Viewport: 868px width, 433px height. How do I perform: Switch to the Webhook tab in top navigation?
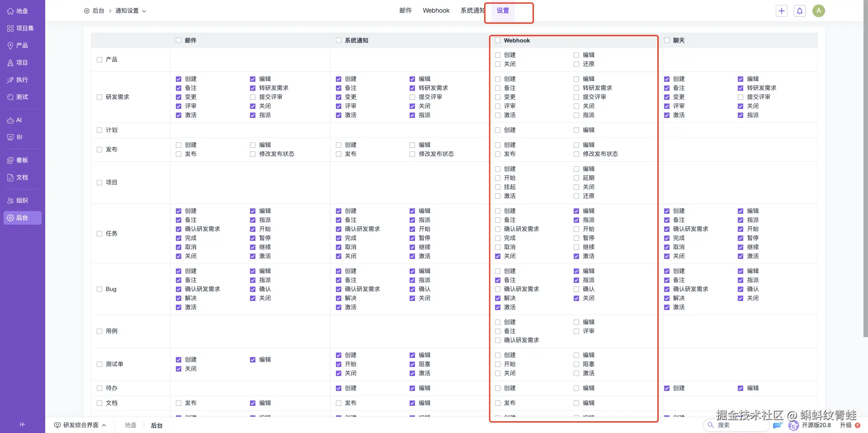(436, 10)
